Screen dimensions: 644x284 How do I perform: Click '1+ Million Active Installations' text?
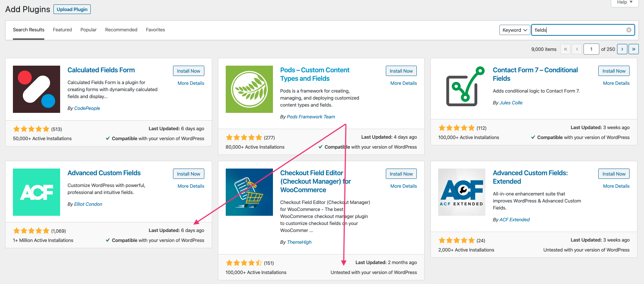tap(43, 240)
